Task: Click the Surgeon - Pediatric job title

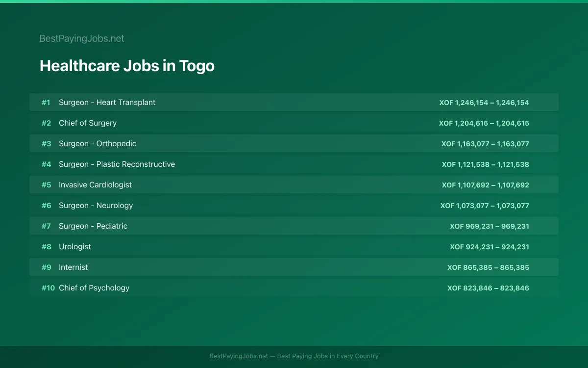Action: tap(93, 226)
